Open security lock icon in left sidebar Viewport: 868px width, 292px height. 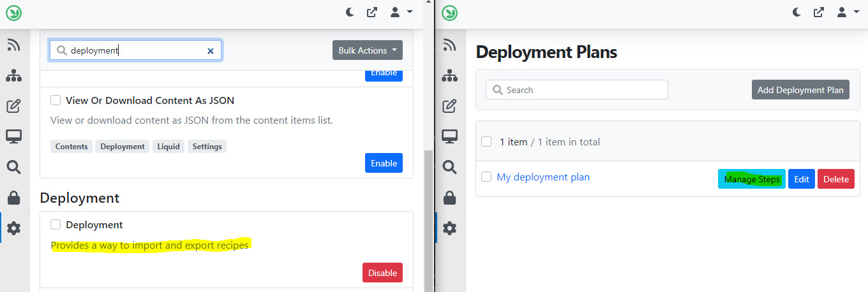click(x=13, y=198)
